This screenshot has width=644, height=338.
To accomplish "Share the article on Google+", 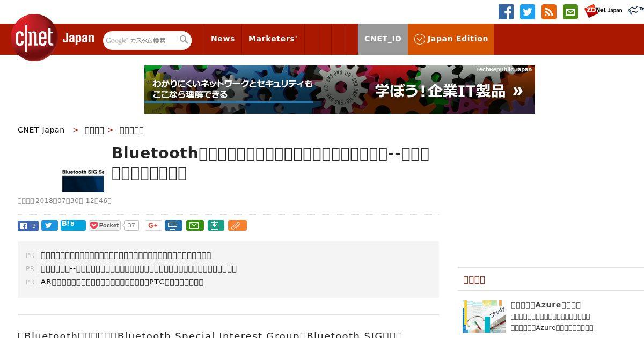I will point(153,226).
